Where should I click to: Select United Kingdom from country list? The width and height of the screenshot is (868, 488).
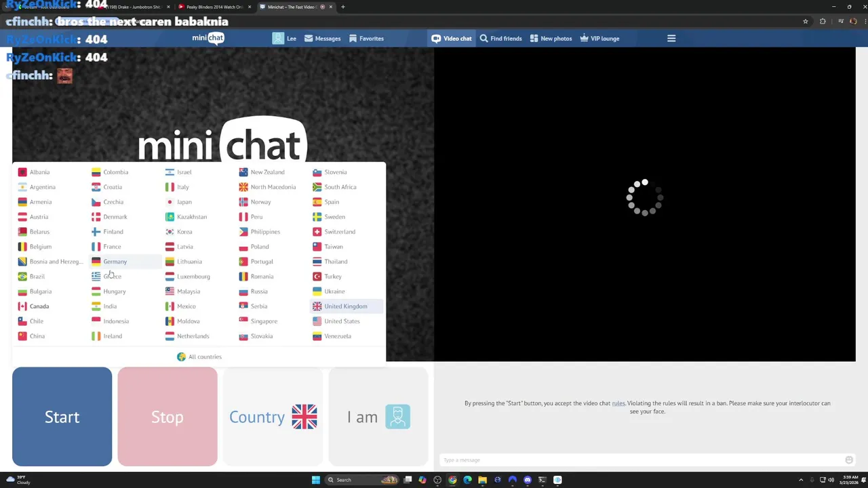[347, 306]
